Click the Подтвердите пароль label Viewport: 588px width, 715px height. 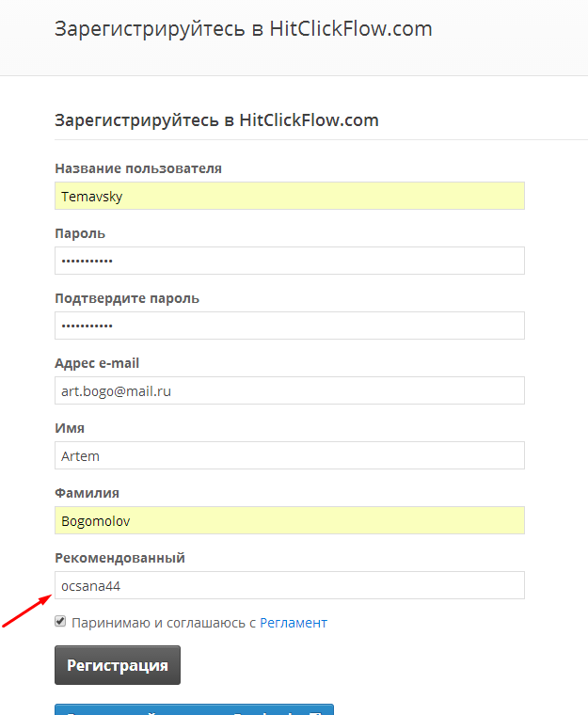point(127,298)
